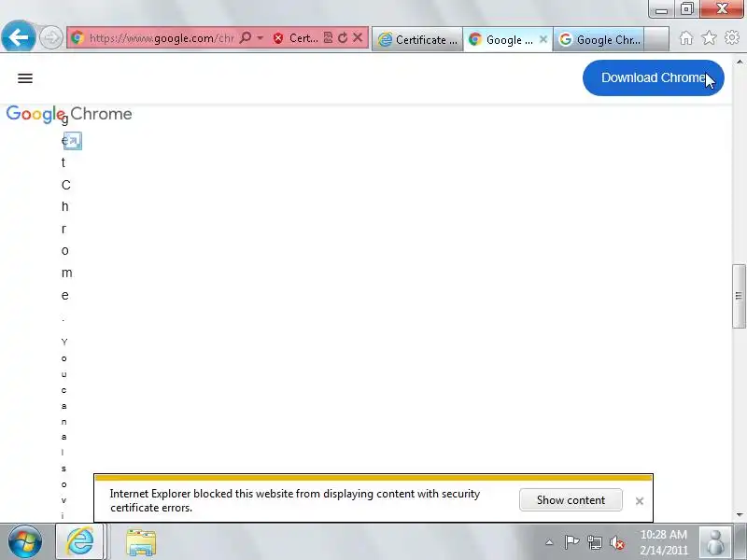This screenshot has height=560, width=747.
Task: Switch to the Certificate tab
Action: pyautogui.click(x=417, y=39)
